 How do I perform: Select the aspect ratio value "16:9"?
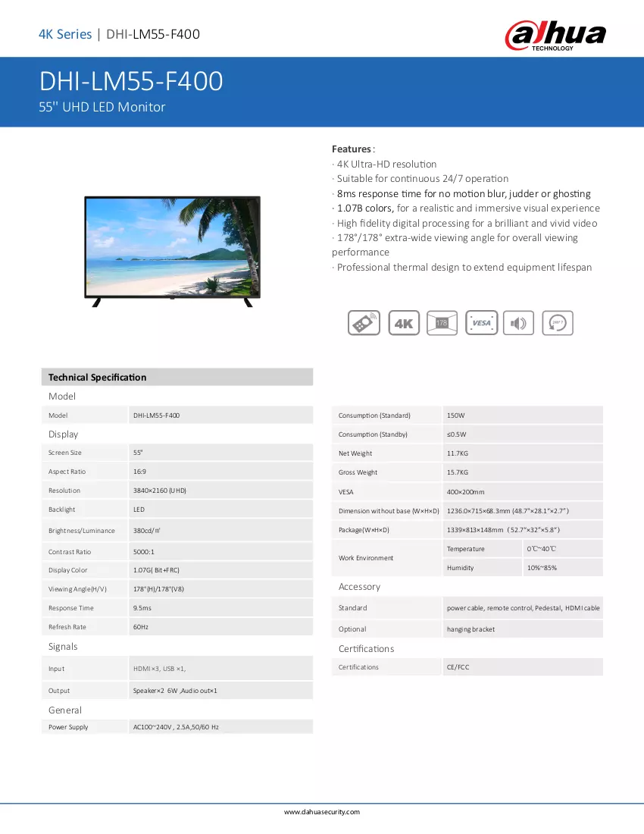click(139, 472)
